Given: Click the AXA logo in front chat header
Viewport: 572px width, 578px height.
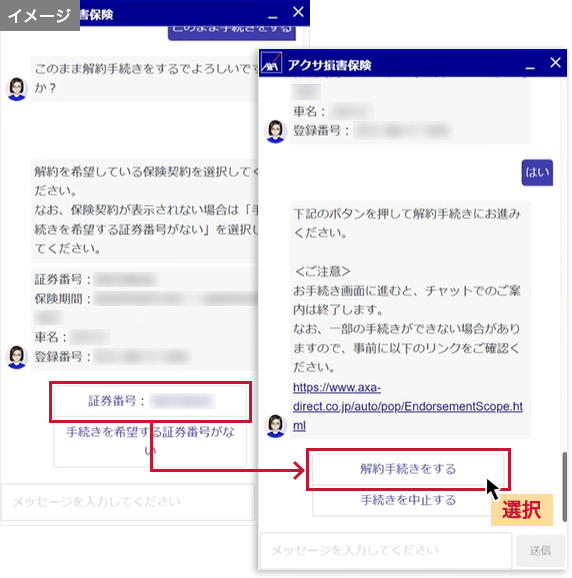Looking at the screenshot, I should pos(271,63).
